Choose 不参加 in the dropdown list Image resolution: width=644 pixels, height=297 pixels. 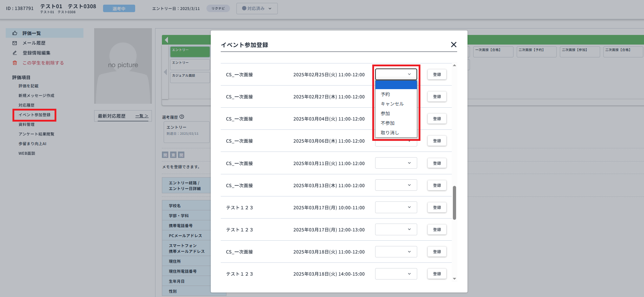click(x=387, y=123)
